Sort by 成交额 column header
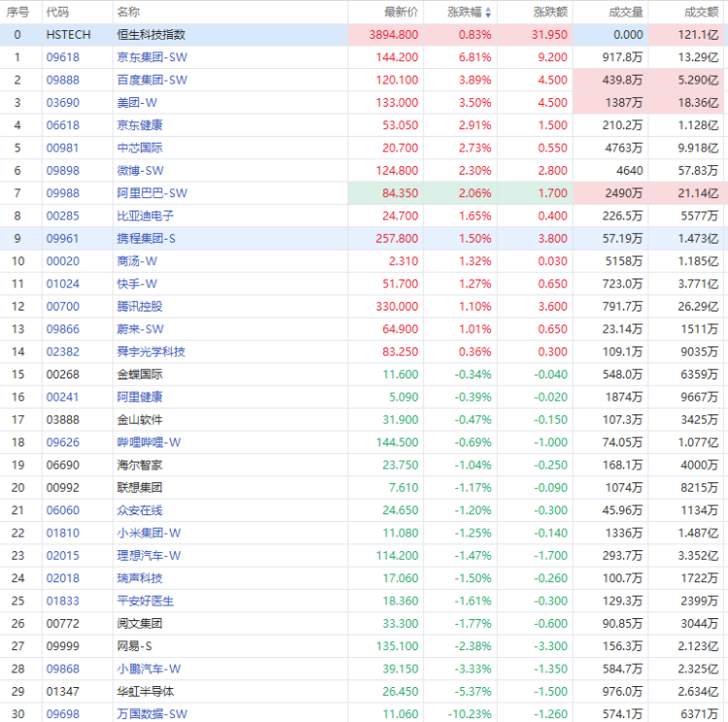Image resolution: width=728 pixels, height=722 pixels. click(702, 12)
